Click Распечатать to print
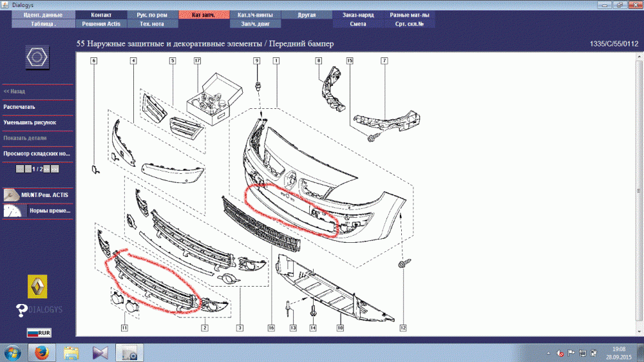 [x=19, y=107]
